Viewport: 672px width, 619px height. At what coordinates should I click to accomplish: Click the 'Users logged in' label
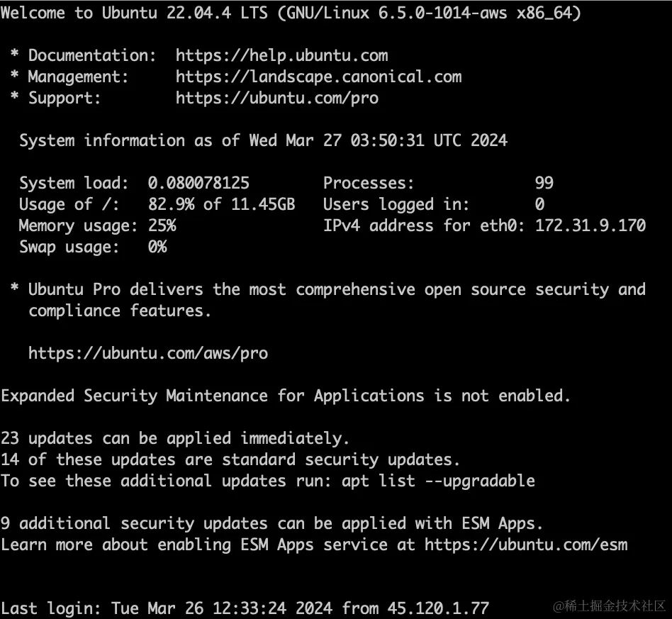click(x=396, y=204)
